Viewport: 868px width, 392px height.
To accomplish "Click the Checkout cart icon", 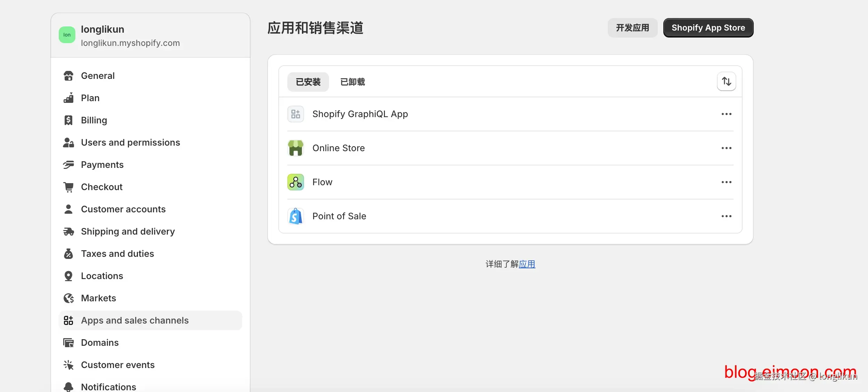I will (68, 187).
